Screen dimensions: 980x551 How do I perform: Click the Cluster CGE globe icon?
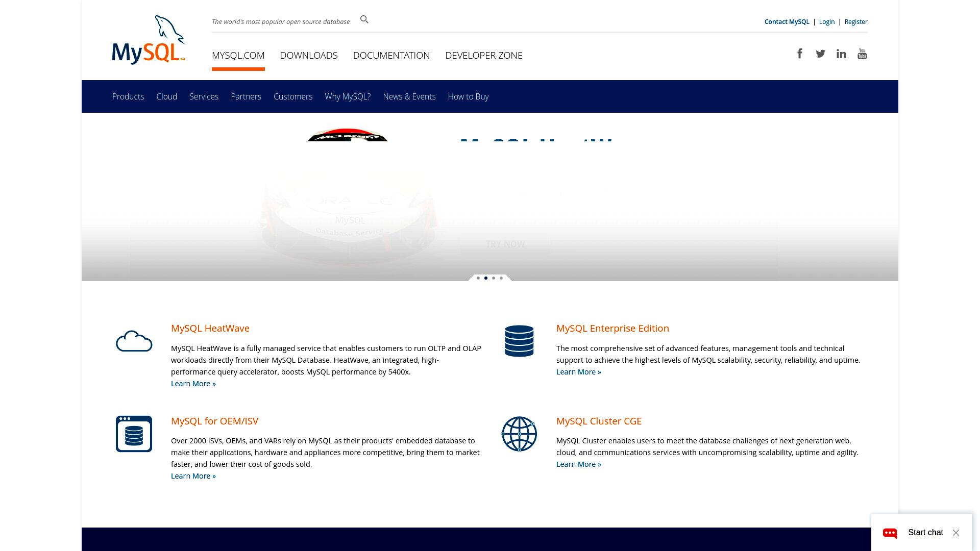pyautogui.click(x=519, y=434)
